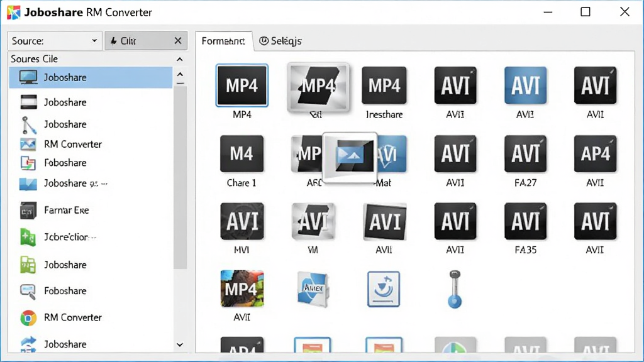
Task: Click the AVI icon right of FA35
Action: pos(595,221)
